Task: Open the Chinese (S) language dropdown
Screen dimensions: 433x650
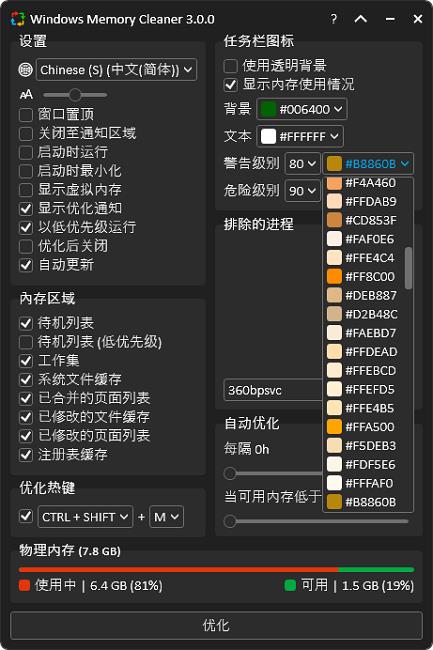Action: coord(116,70)
